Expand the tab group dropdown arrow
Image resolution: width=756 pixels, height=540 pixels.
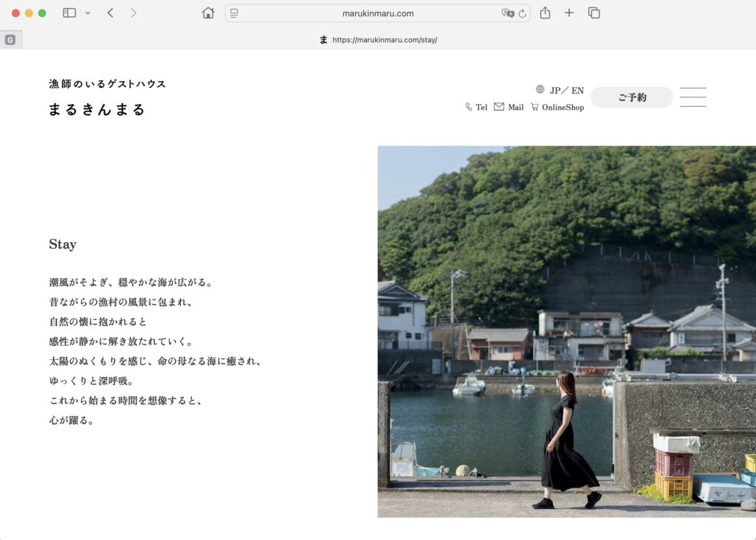tap(88, 13)
